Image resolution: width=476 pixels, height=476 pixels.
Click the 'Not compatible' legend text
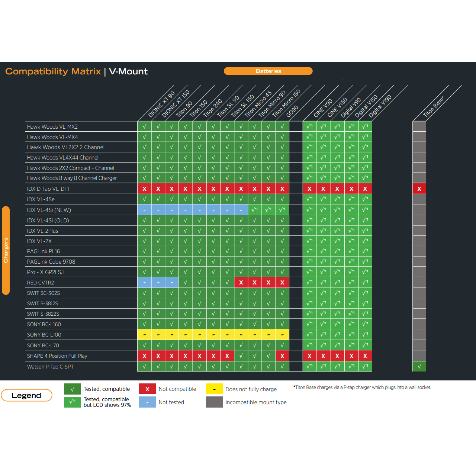(x=177, y=389)
